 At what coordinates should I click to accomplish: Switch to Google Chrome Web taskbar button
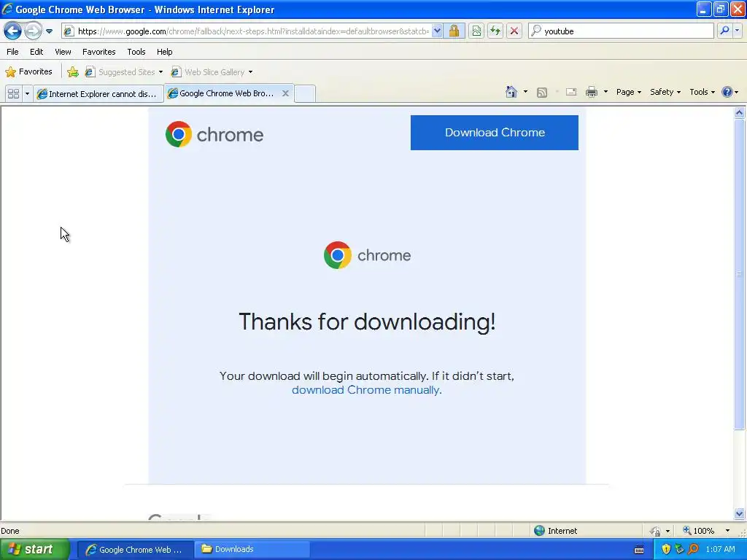click(135, 550)
